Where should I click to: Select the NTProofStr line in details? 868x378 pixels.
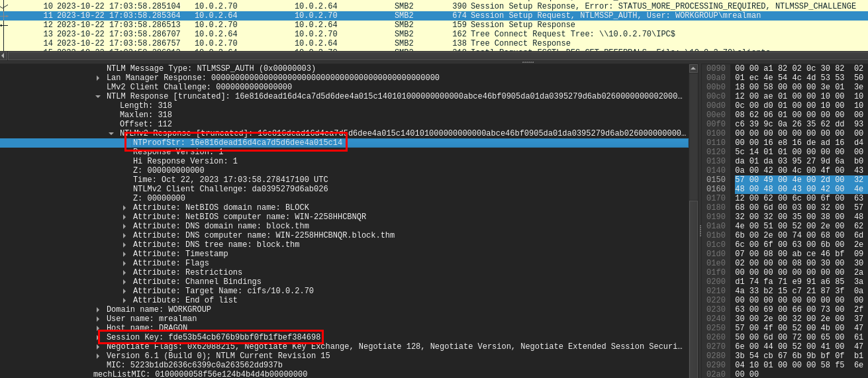(x=344, y=143)
